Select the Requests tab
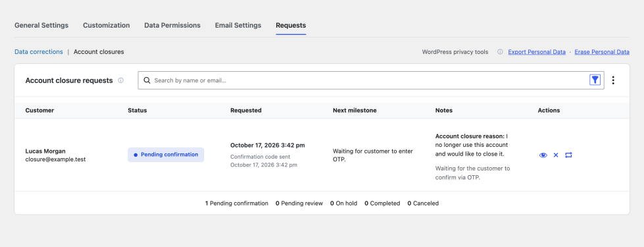 tap(291, 25)
